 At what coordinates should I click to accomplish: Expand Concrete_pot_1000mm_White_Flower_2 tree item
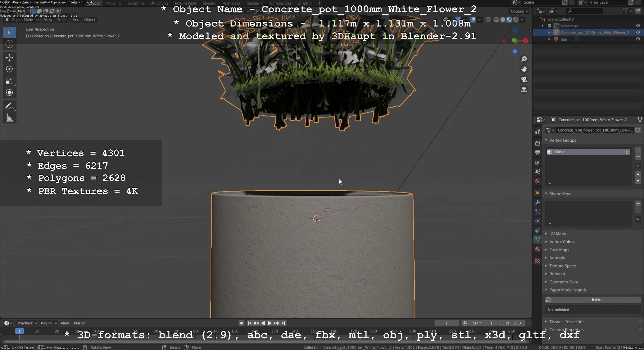point(549,33)
